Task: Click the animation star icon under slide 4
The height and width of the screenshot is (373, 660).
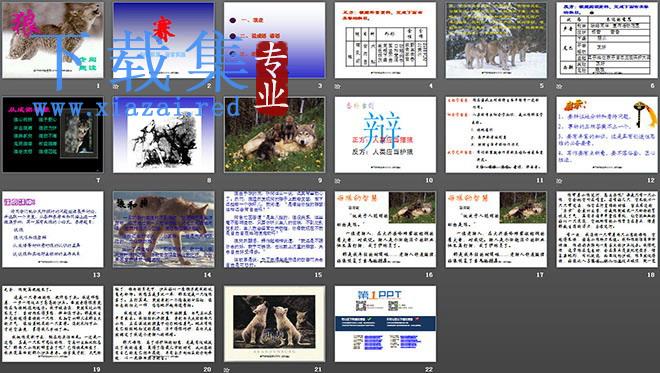Action: [x=338, y=86]
